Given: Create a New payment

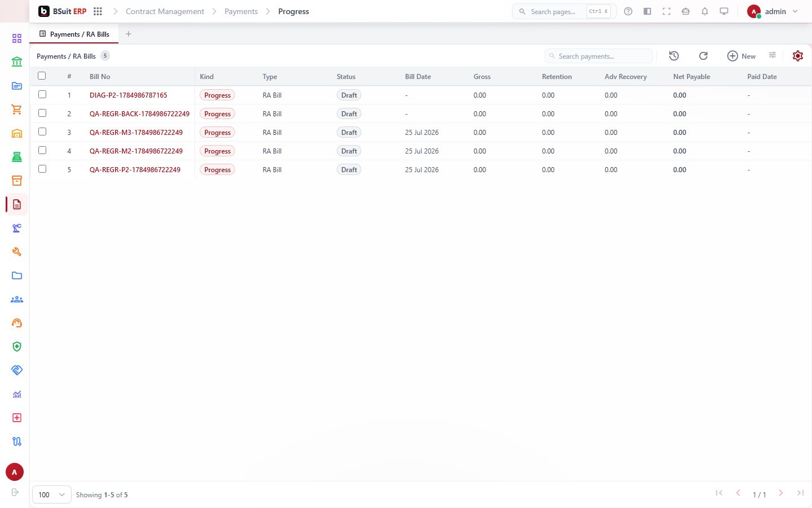Looking at the screenshot, I should tap(742, 56).
